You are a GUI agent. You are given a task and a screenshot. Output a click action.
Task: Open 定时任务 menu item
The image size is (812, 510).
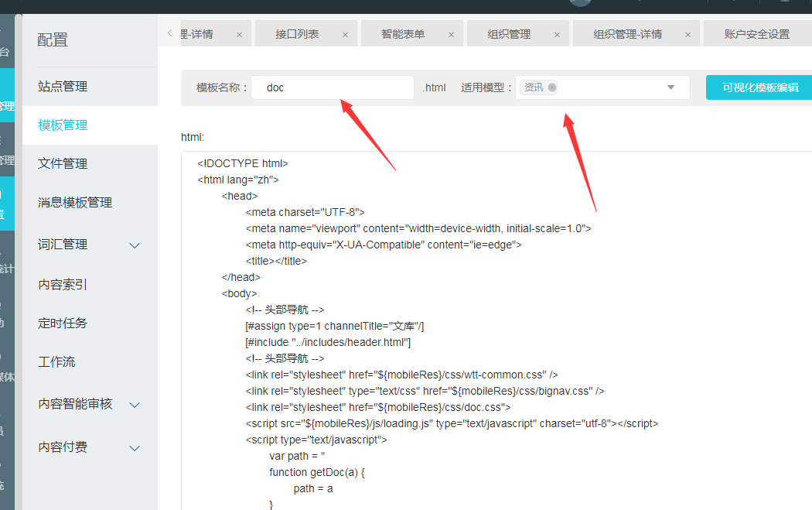(x=63, y=323)
